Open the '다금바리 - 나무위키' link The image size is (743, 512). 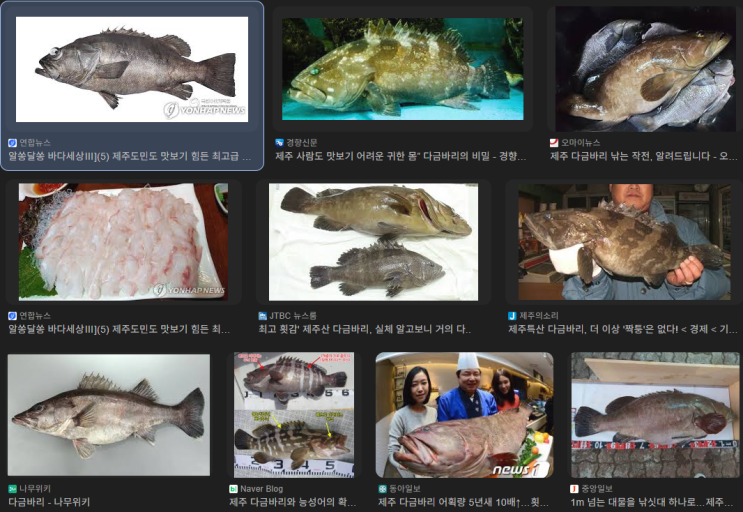[x=49, y=502]
